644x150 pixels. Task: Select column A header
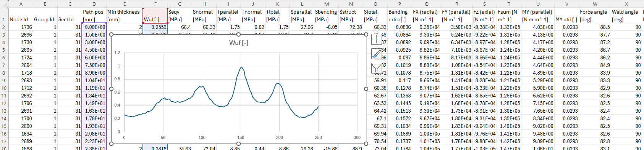click(21, 4)
